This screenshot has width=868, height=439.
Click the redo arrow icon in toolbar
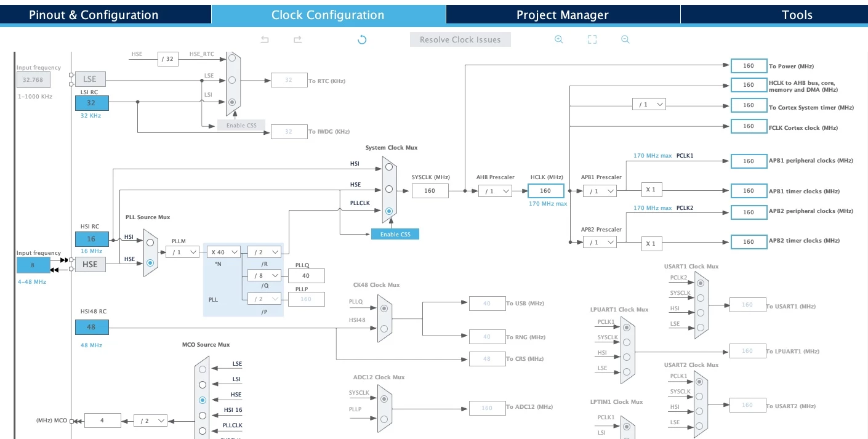click(x=297, y=39)
